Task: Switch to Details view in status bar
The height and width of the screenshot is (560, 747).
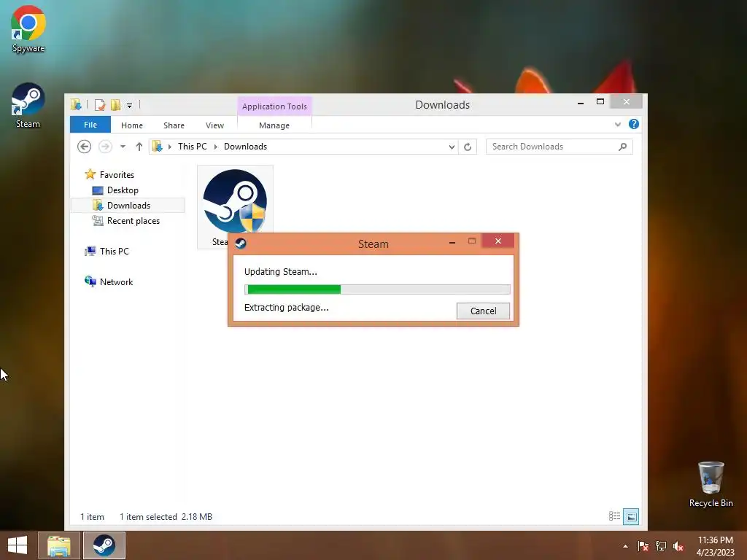Action: coord(614,516)
